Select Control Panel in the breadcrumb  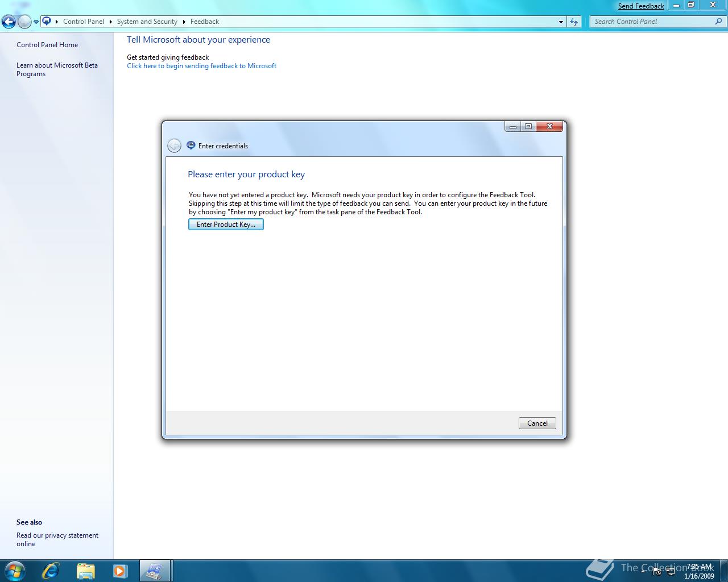pos(84,22)
